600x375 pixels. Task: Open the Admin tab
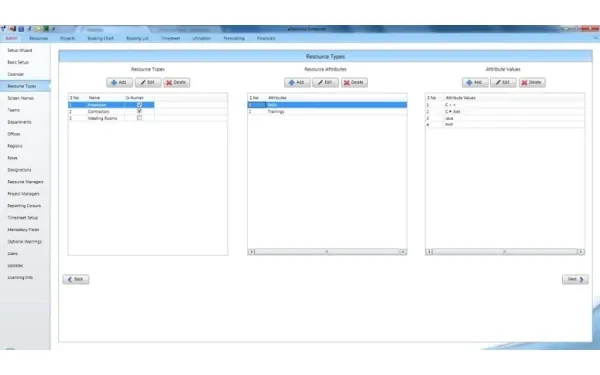click(x=11, y=38)
